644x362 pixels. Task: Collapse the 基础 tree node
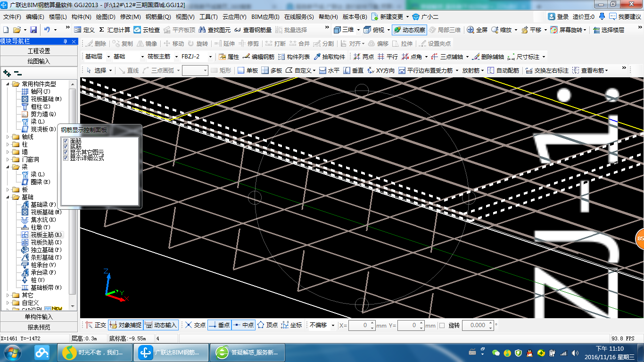tap(8, 197)
